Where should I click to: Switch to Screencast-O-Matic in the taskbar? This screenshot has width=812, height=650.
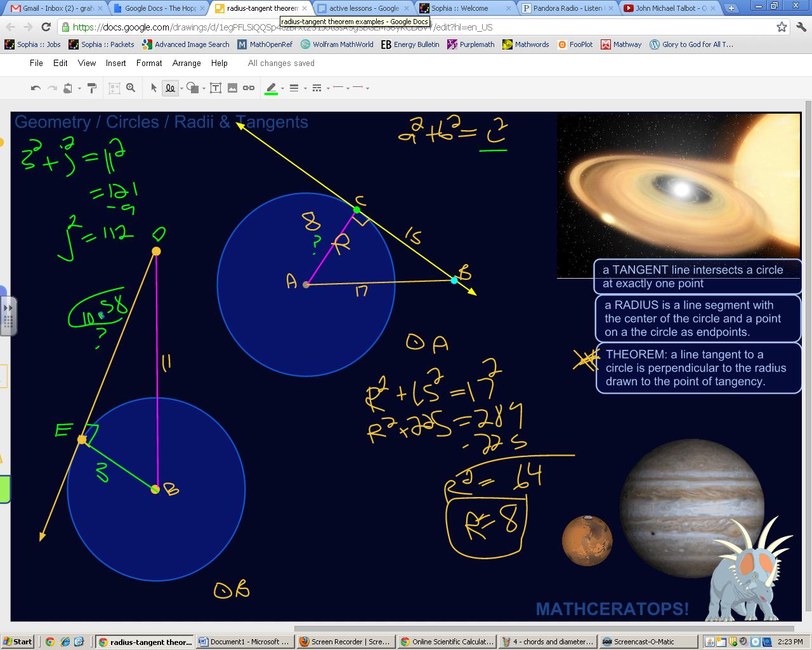(x=647, y=642)
